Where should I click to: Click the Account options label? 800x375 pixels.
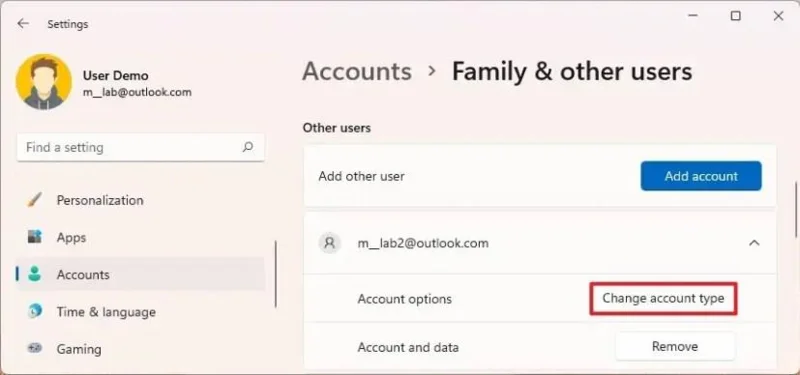[x=405, y=299]
